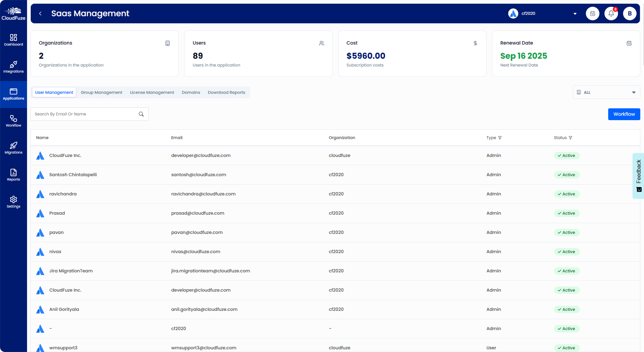Click the building icon on Organizations card
This screenshot has height=352, width=644.
pyautogui.click(x=168, y=43)
